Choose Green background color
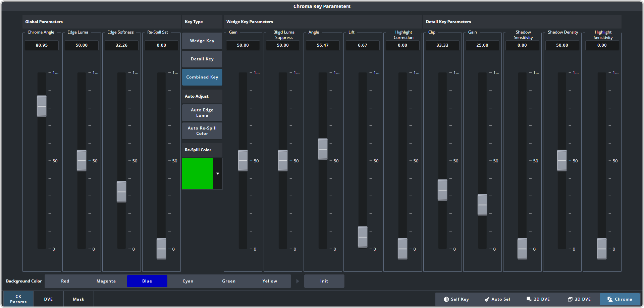Image resolution: width=644 pixels, height=308 pixels. pyautogui.click(x=229, y=281)
